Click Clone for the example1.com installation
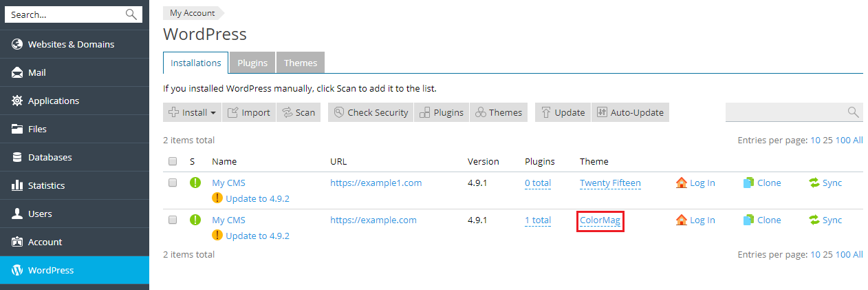Screen dimensions: 868x290 [762, 183]
